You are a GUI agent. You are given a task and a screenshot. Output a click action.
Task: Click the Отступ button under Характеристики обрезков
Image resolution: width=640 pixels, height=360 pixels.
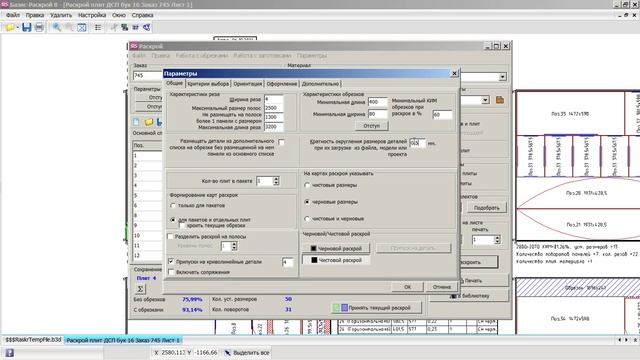coord(371,126)
